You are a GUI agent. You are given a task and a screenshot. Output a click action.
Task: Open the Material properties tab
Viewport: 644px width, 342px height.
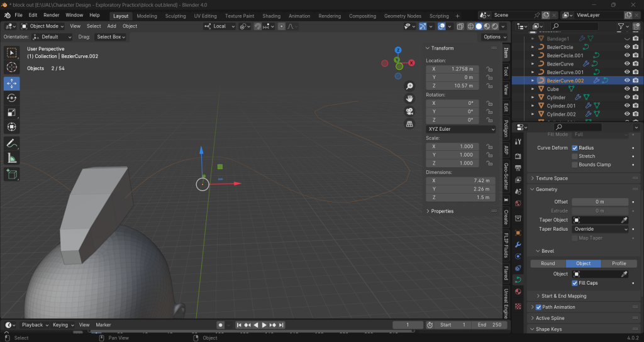tap(518, 292)
